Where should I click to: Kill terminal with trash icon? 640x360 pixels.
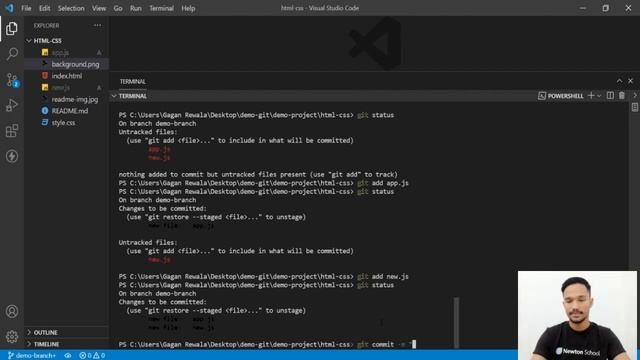[x=622, y=96]
